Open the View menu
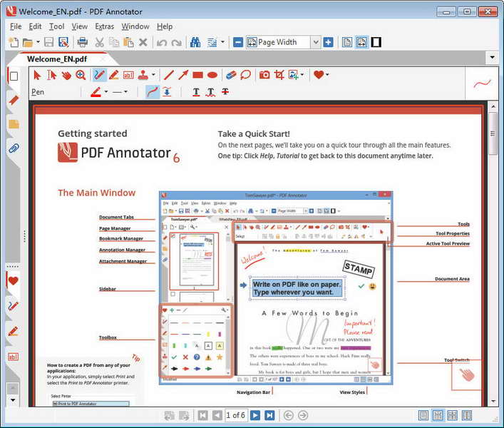This screenshot has width=504, height=428. (79, 26)
